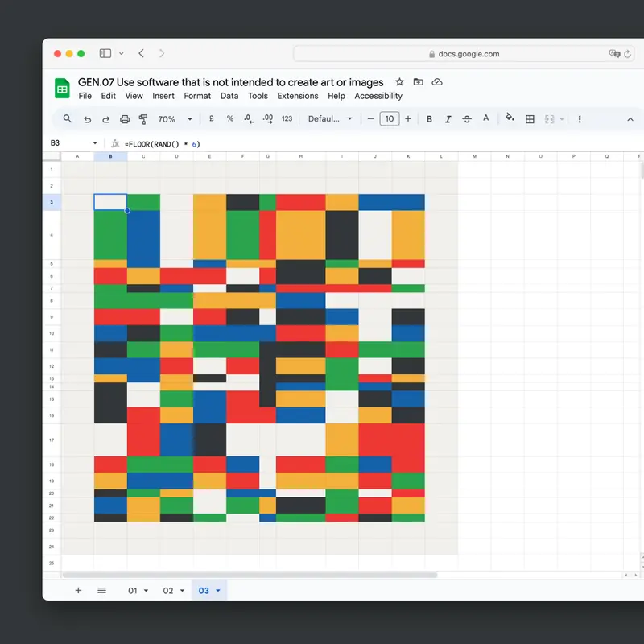Click the print icon in toolbar
644x644 pixels.
coord(125,119)
